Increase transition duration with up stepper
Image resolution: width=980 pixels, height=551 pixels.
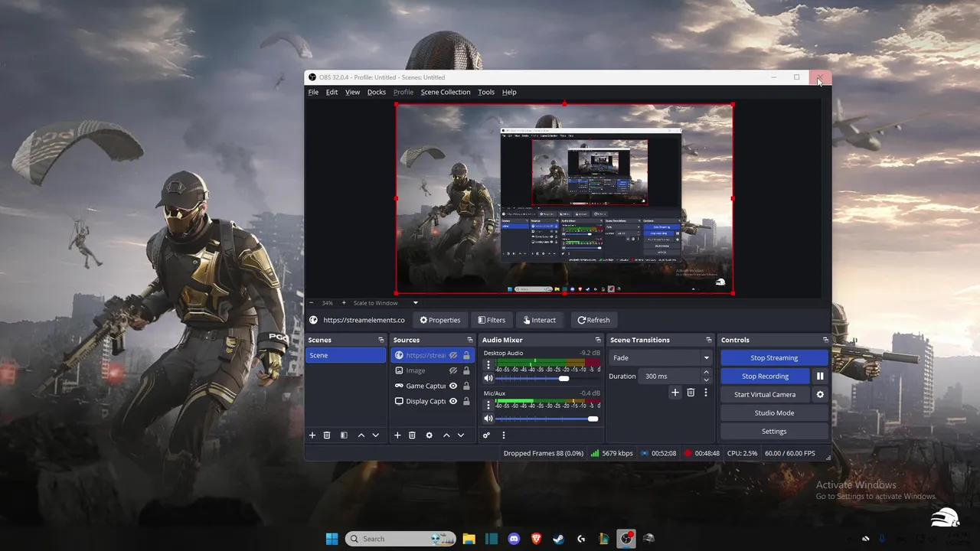pyautogui.click(x=706, y=373)
